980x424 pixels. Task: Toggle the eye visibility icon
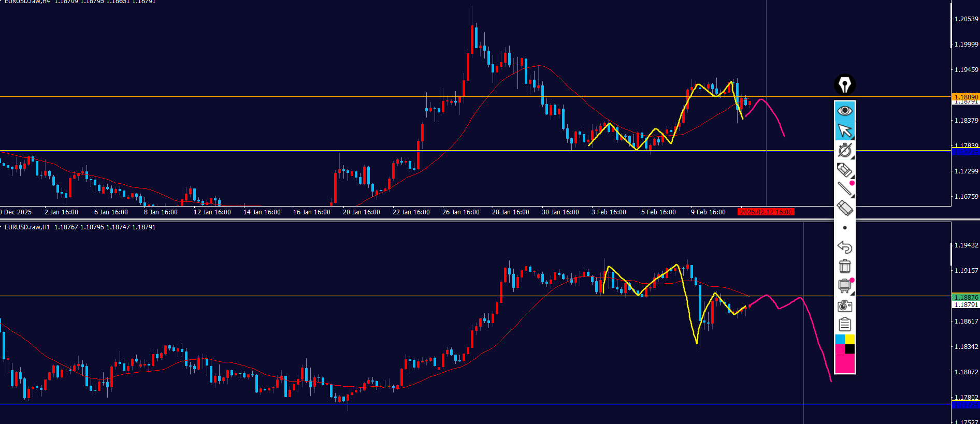pyautogui.click(x=845, y=111)
